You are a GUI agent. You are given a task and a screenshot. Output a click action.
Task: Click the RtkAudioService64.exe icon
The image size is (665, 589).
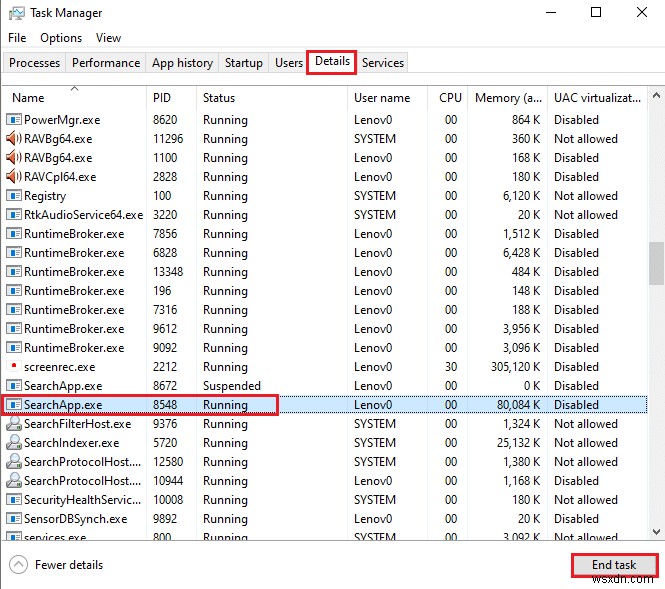(x=14, y=215)
